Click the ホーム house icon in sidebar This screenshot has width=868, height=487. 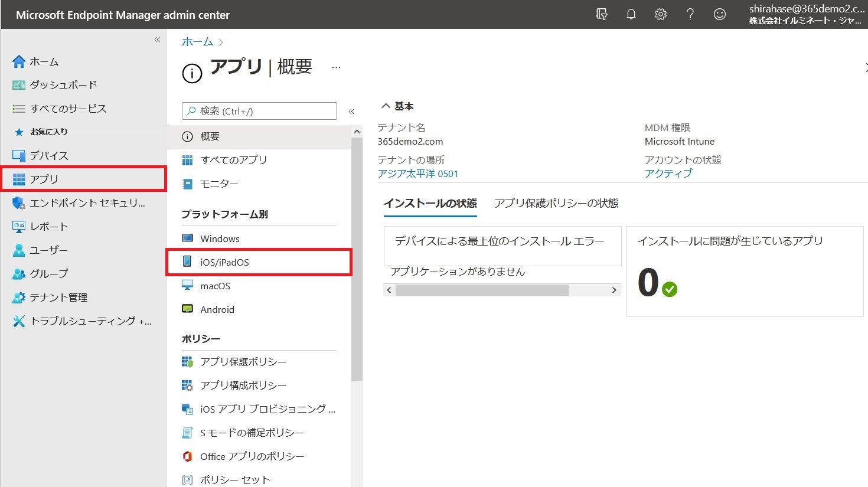tap(19, 61)
